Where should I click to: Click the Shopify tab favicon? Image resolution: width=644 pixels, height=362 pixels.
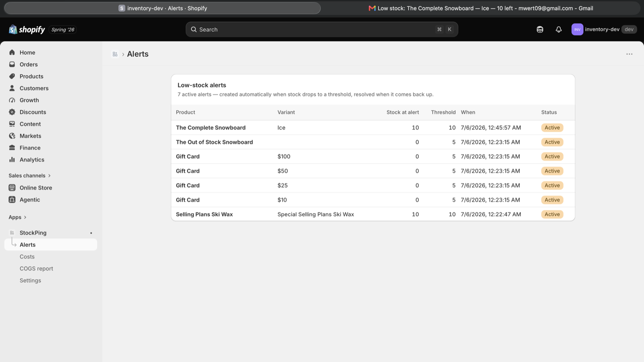(x=122, y=8)
